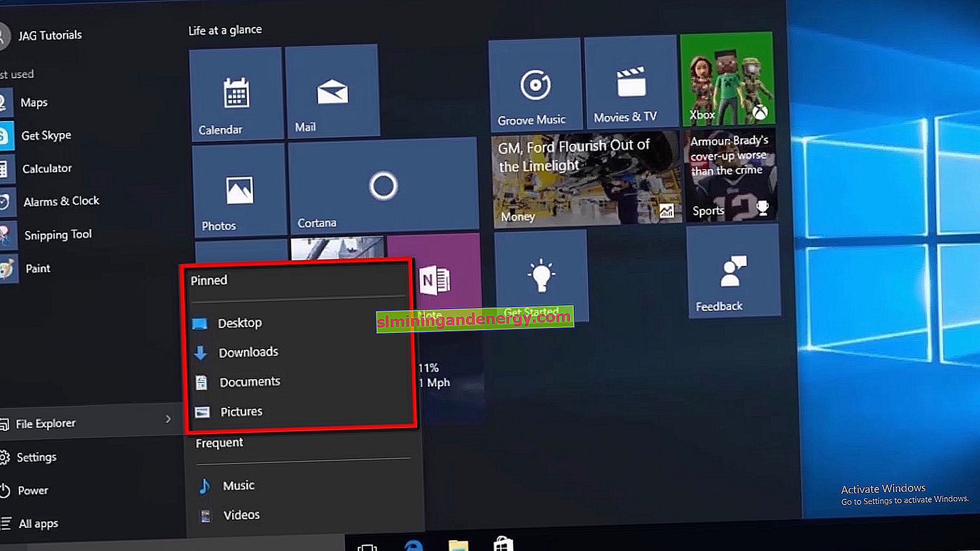
Task: Open File Explorer from Start menu
Action: [x=91, y=423]
